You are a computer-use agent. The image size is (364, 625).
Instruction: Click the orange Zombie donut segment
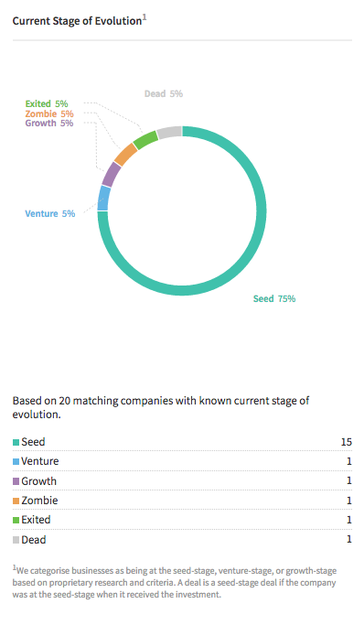pos(126,155)
